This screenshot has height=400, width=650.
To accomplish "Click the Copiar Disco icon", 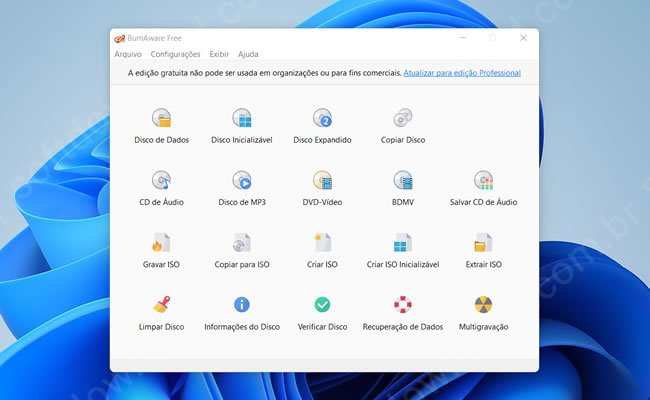I will pyautogui.click(x=403, y=118).
